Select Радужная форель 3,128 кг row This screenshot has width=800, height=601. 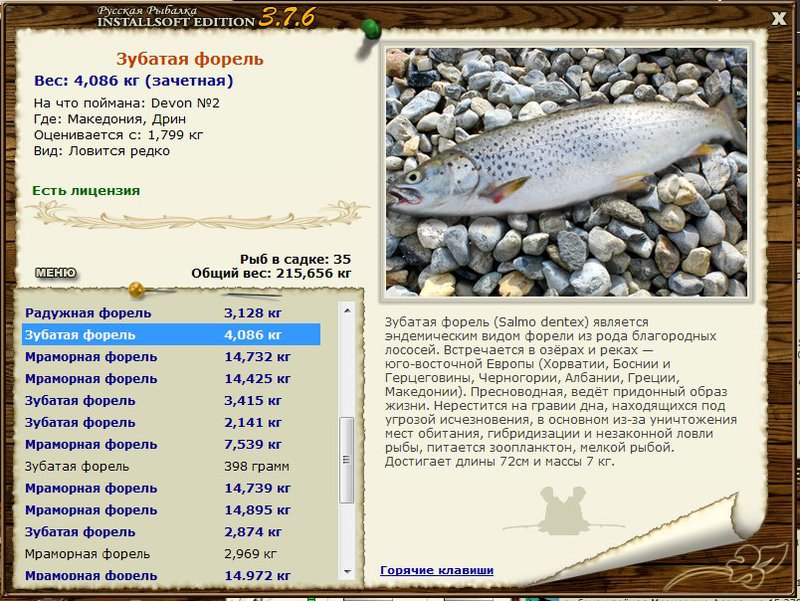[171, 313]
